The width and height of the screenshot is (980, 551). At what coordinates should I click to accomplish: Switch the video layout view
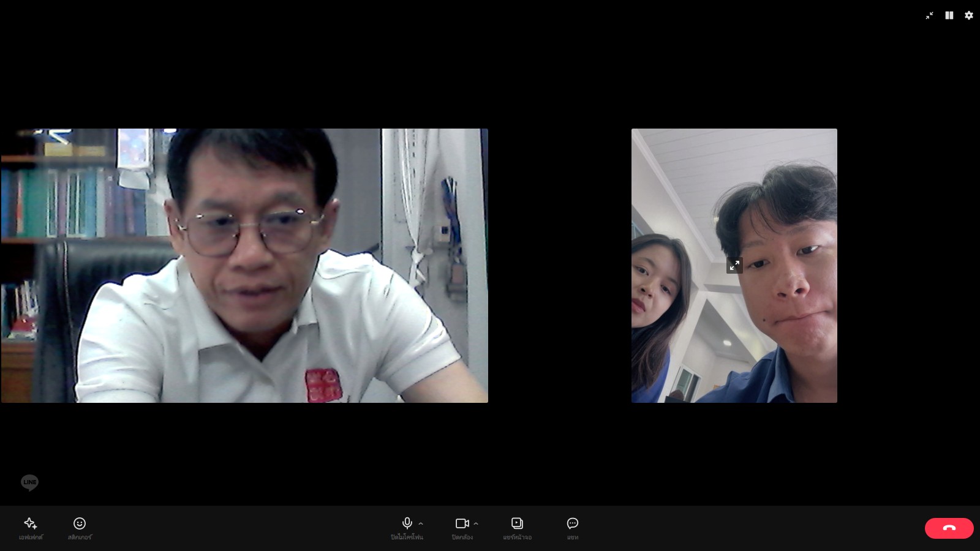coord(949,15)
